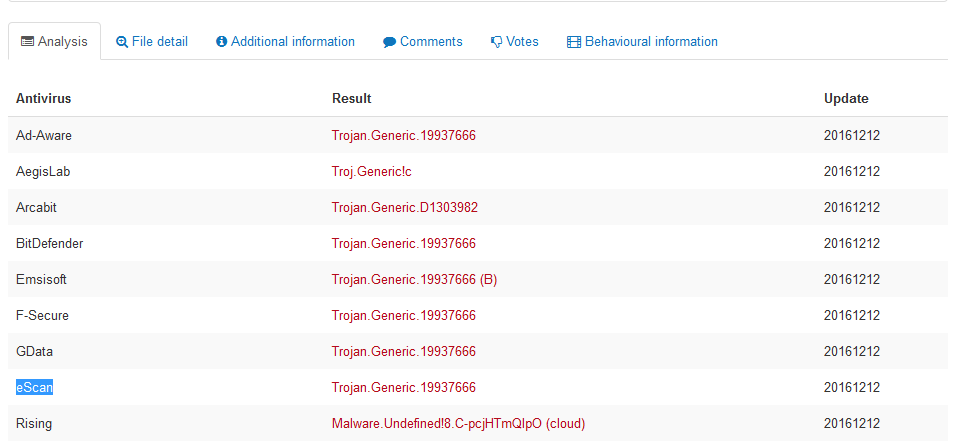This screenshot has width=953, height=448.
Task: Click the Update column header
Action: pos(846,98)
